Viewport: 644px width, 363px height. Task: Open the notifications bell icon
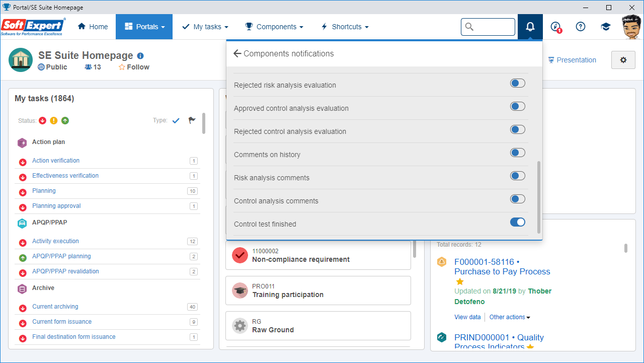coord(530,27)
